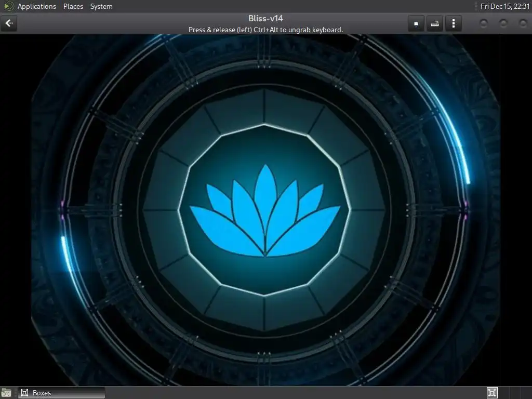The image size is (532, 399).
Task: Click the keyboard shortcuts send-keys button
Action: (x=435, y=23)
